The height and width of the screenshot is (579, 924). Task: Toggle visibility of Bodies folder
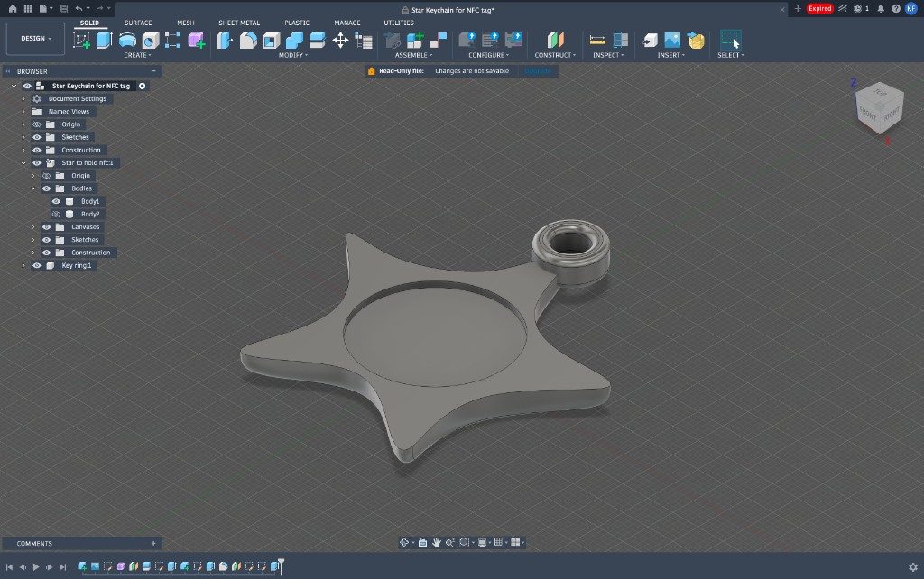click(47, 188)
